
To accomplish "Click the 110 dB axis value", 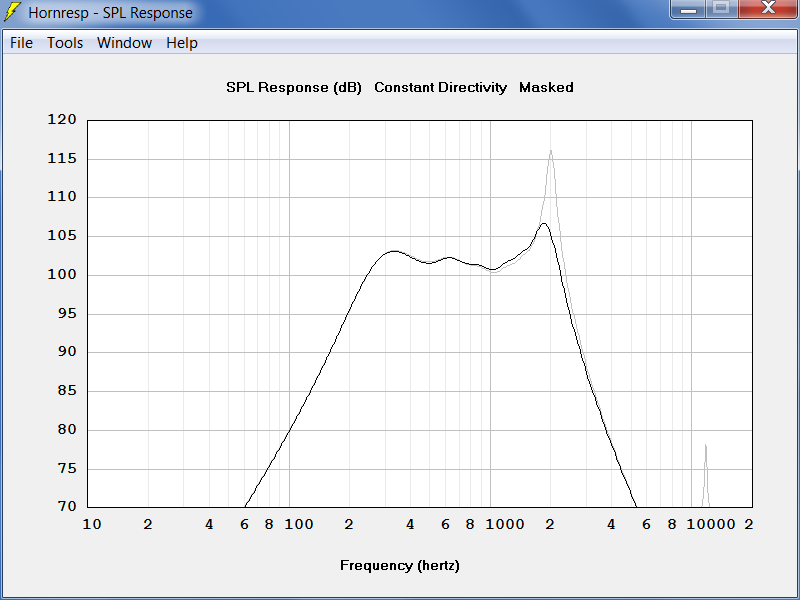I will [62, 197].
